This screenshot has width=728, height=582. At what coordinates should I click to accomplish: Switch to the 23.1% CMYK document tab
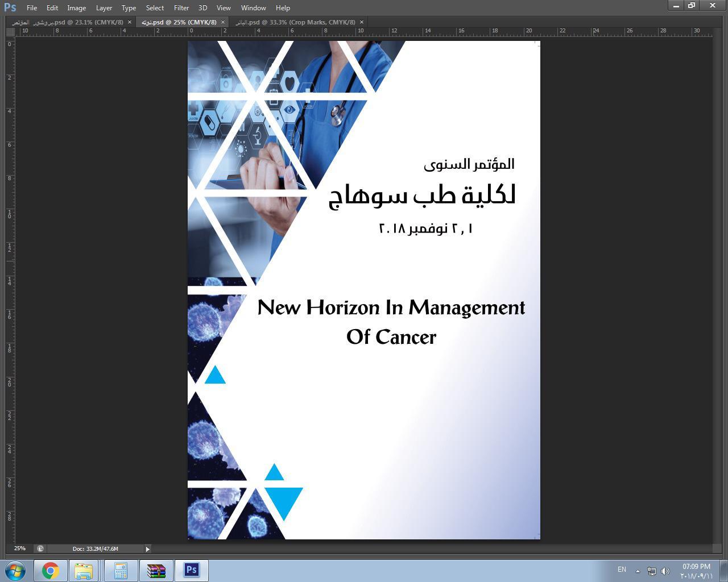pyautogui.click(x=68, y=22)
